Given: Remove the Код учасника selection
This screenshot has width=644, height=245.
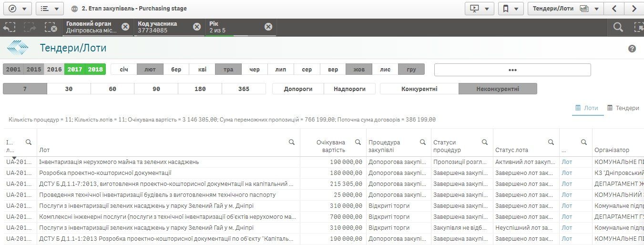Looking at the screenshot, I should (x=196, y=27).
